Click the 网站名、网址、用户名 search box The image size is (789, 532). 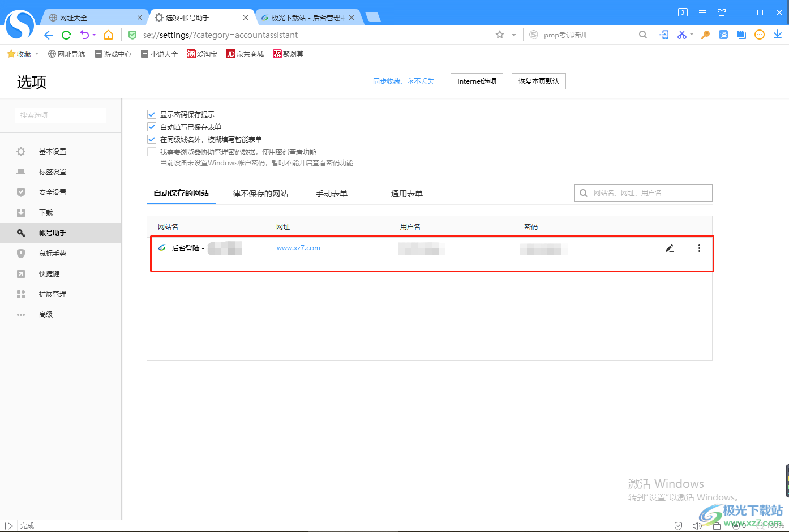click(644, 193)
